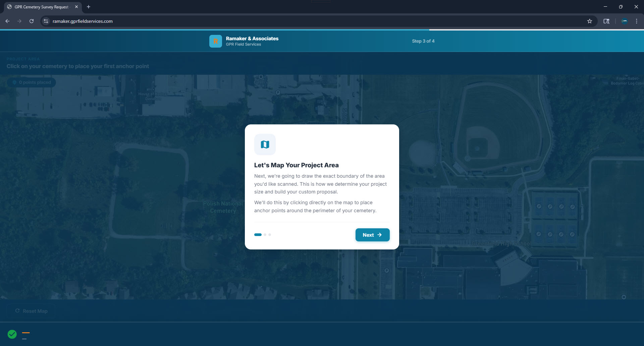The image size is (644, 346).
Task: Click the 0 points placed badge
Action: point(32,82)
